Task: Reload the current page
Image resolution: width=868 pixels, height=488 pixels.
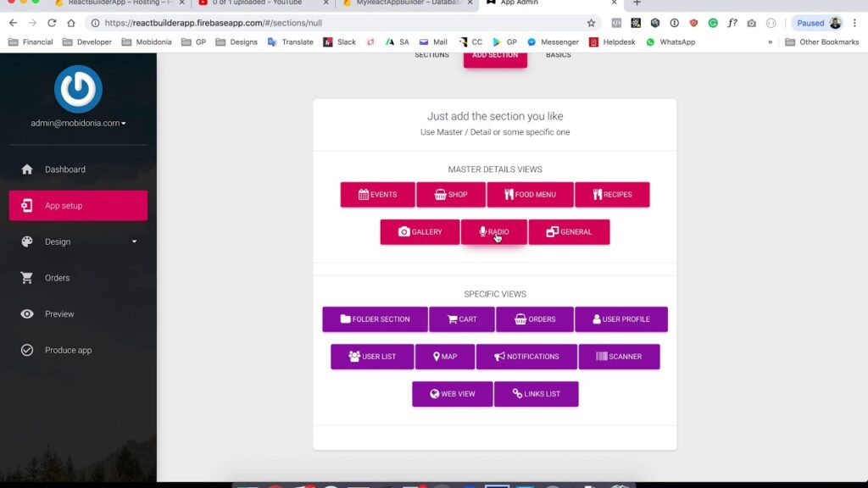Action: click(x=52, y=23)
